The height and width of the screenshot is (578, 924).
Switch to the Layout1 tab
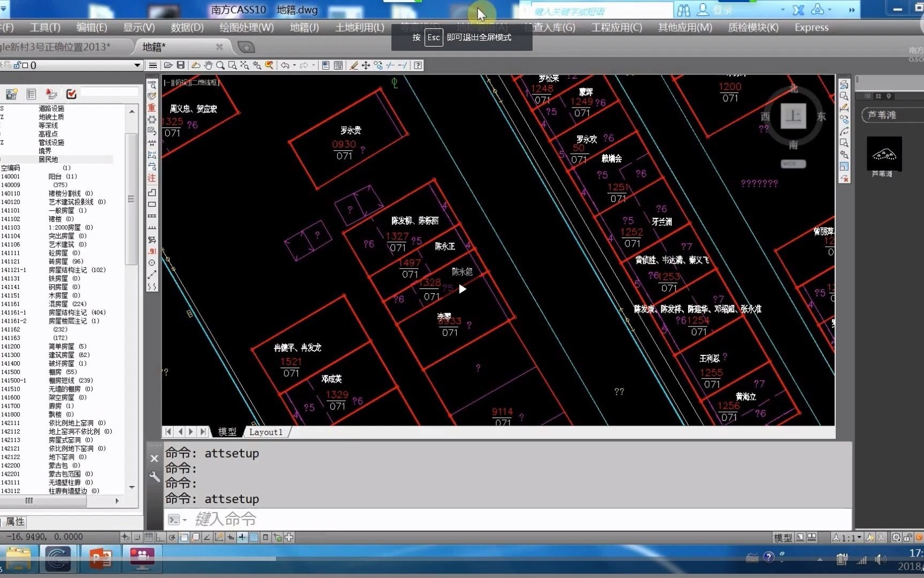[266, 432]
